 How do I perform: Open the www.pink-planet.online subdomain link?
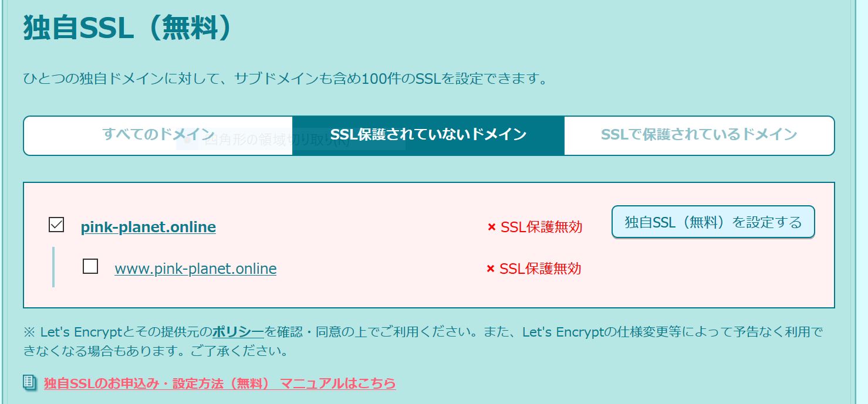click(x=195, y=269)
